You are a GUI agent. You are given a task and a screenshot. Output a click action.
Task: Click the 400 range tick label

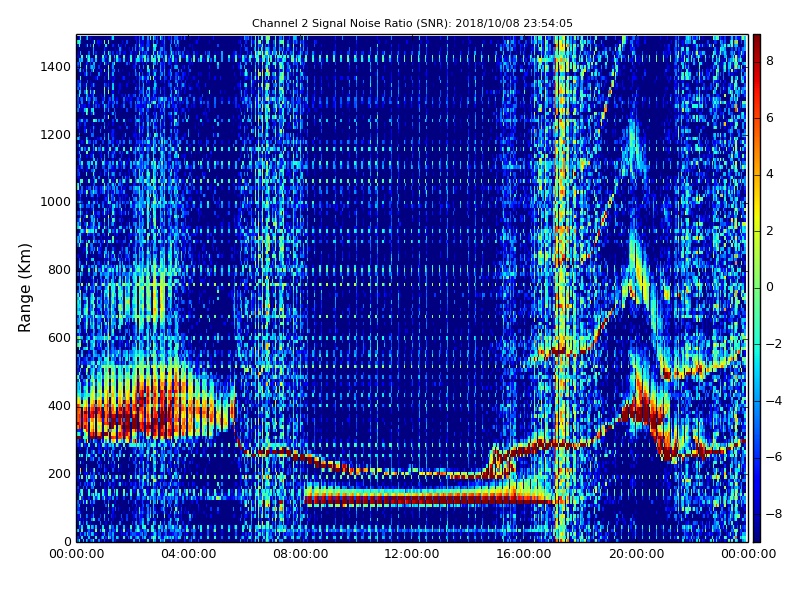point(59,406)
